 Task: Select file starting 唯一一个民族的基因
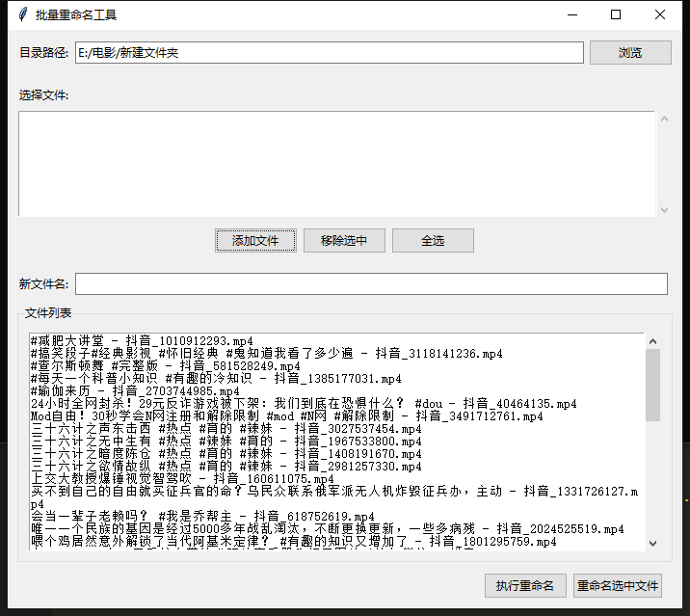tap(328, 529)
